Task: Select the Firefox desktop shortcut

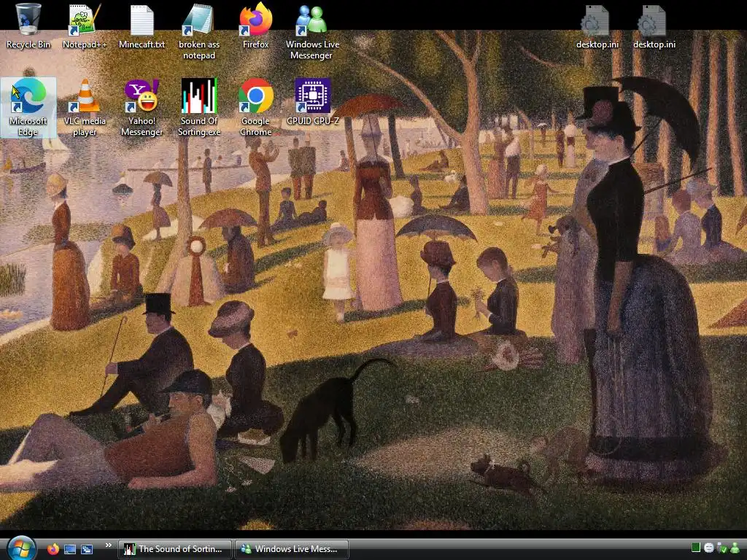Action: pos(256,26)
